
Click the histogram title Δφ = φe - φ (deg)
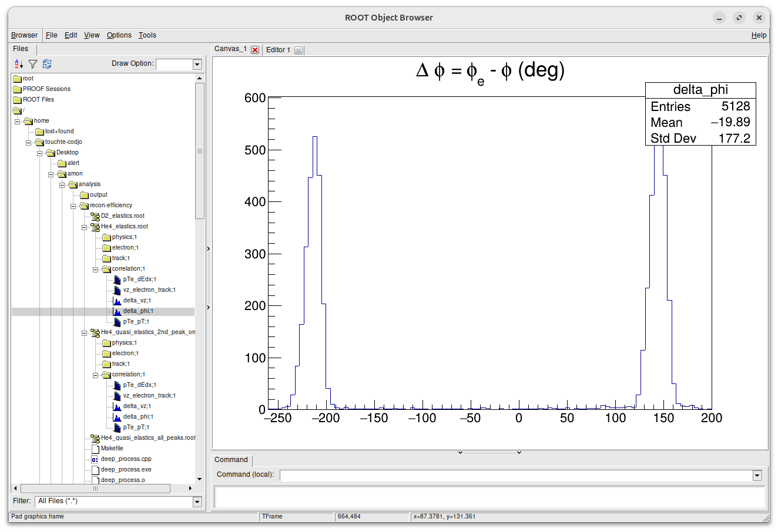tap(490, 72)
